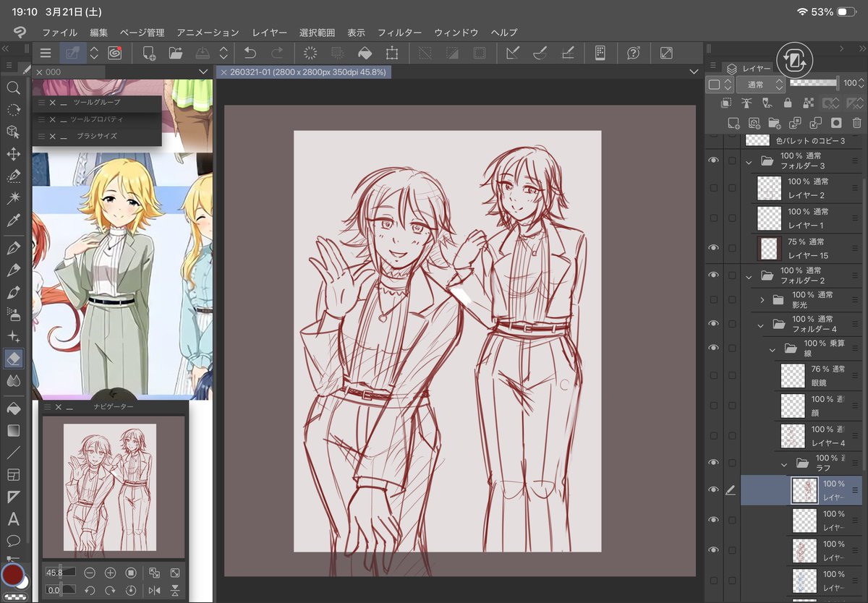Click the New canvas icon in command bar
Image resolution: width=868 pixels, height=603 pixels.
pyautogui.click(x=149, y=53)
